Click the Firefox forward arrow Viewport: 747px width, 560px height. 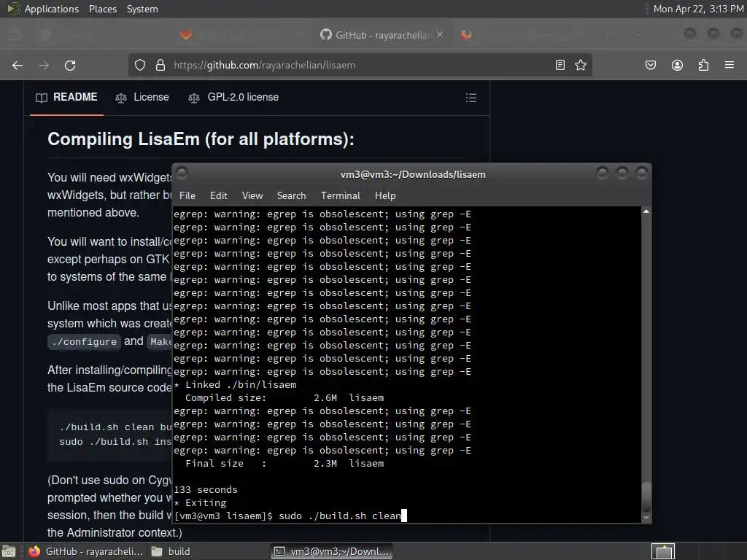click(x=44, y=65)
